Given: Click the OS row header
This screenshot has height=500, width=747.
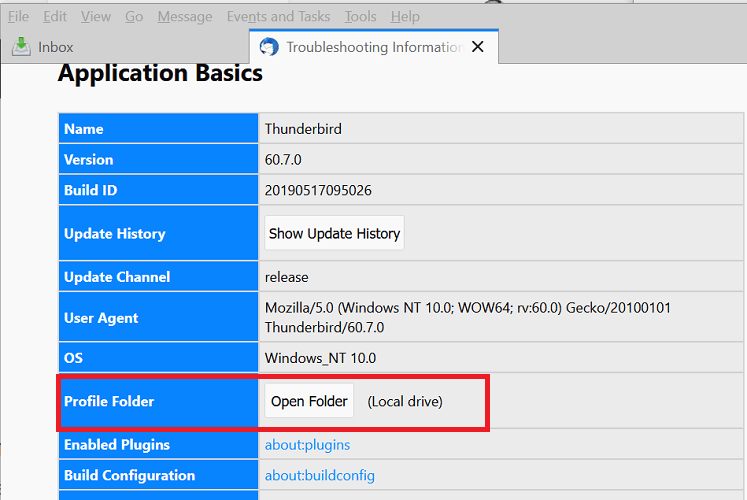Looking at the screenshot, I should pos(158,358).
